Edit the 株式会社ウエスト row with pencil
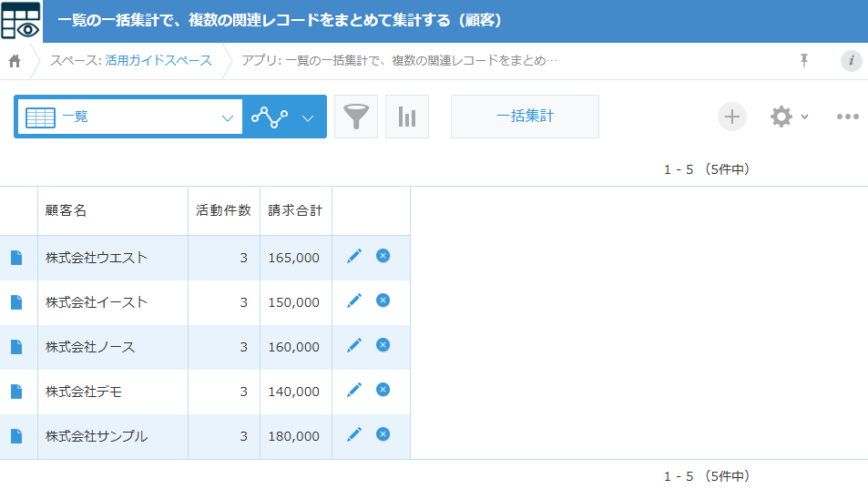 tap(354, 256)
